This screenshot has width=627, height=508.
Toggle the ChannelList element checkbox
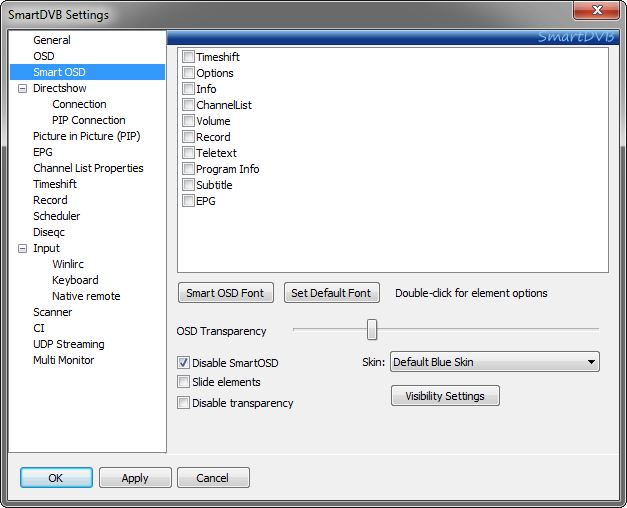(188, 104)
